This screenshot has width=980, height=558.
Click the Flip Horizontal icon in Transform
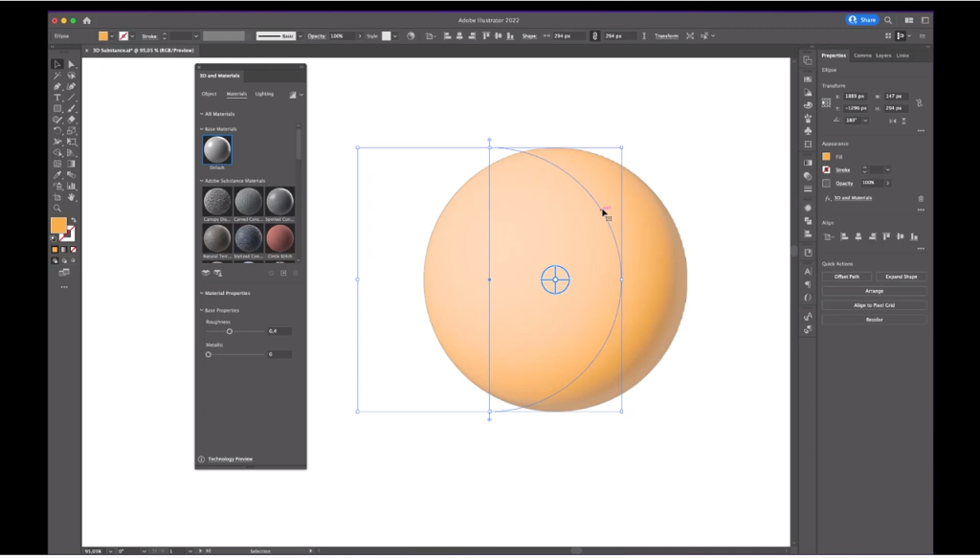893,121
